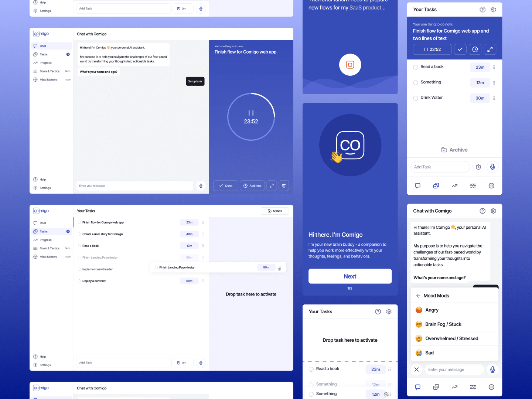This screenshot has height=399, width=532.
Task: Click the Setup later button
Action: coord(195,81)
